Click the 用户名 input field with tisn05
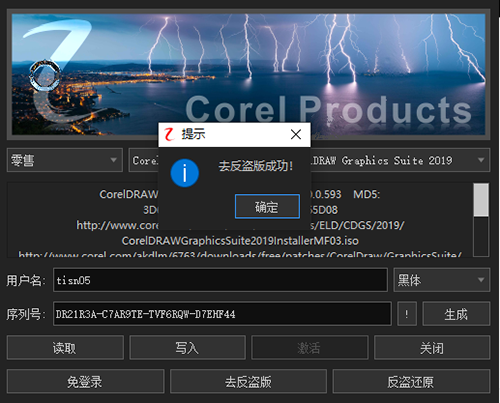Screen dimensions: 500x403 coord(220,280)
